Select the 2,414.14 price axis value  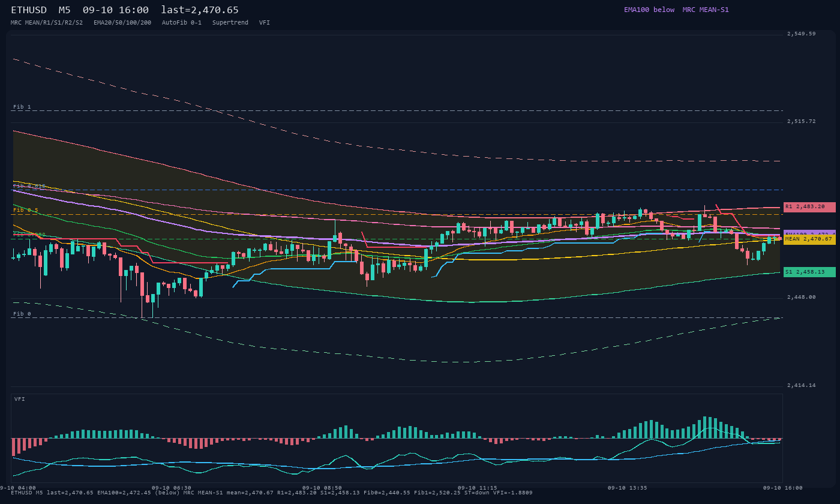802,385
